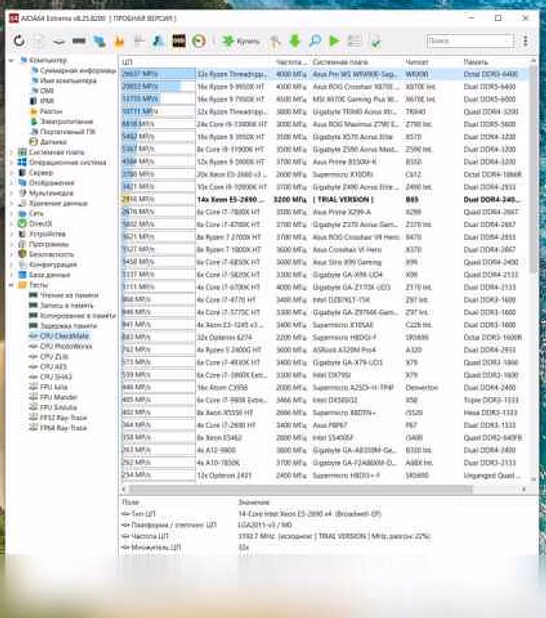Open Копирование в памяти benchmark

pyautogui.click(x=78, y=316)
